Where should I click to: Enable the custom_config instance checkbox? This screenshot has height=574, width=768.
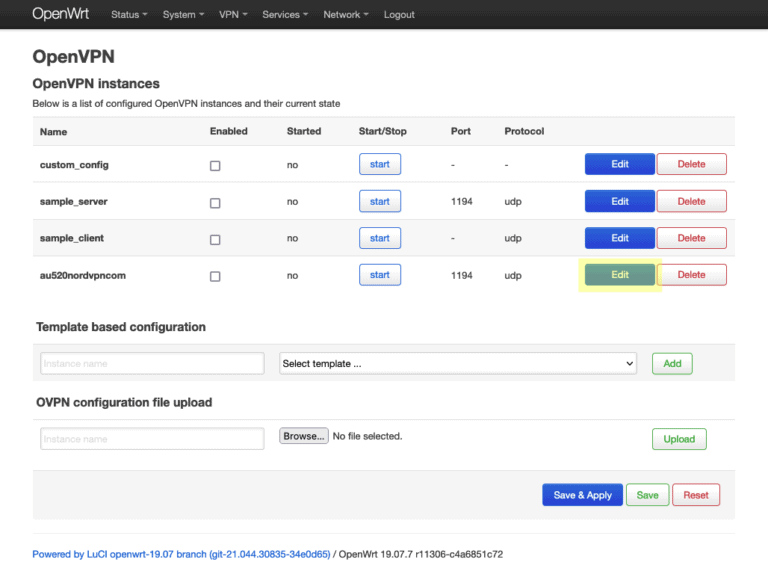point(215,166)
